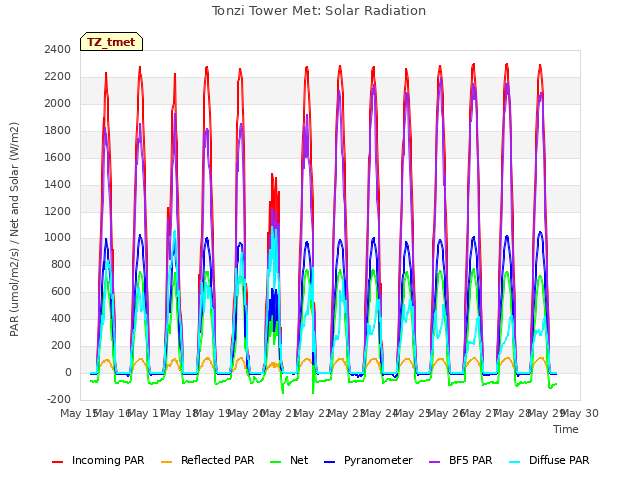This screenshot has width=640, height=480.
Task: Click the 1200 y-axis tick label
Action: pos(58,211)
